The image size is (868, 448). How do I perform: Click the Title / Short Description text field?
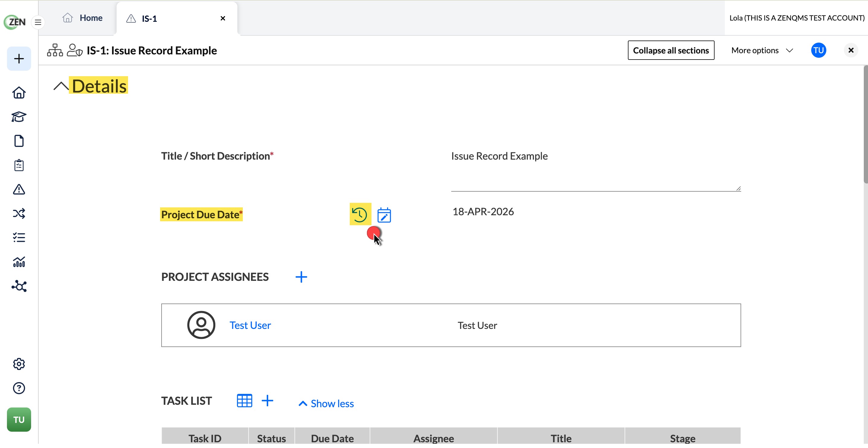point(596,170)
